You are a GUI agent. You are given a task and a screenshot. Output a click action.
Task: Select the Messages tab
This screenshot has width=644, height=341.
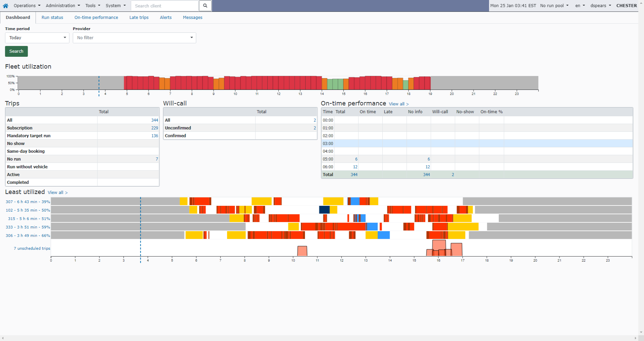[x=192, y=17]
